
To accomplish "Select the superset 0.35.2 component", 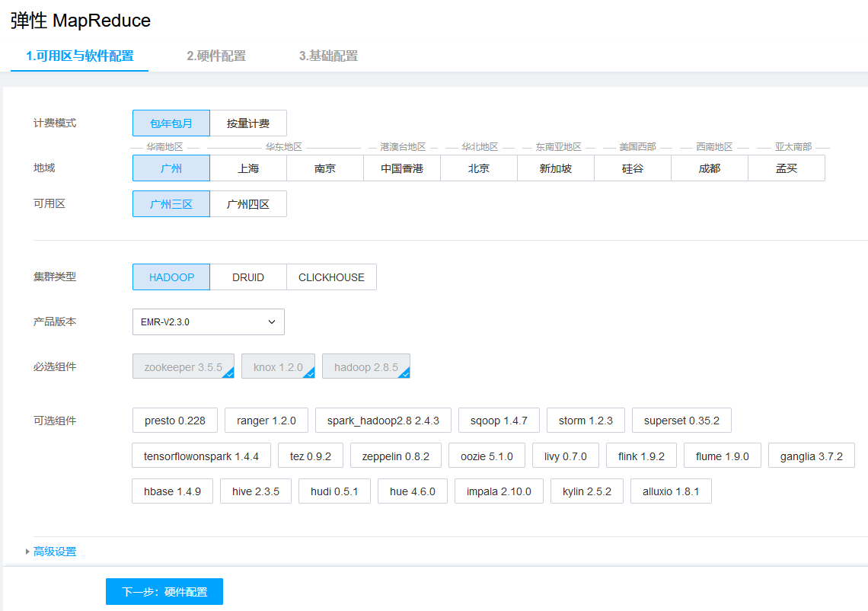I will 681,420.
